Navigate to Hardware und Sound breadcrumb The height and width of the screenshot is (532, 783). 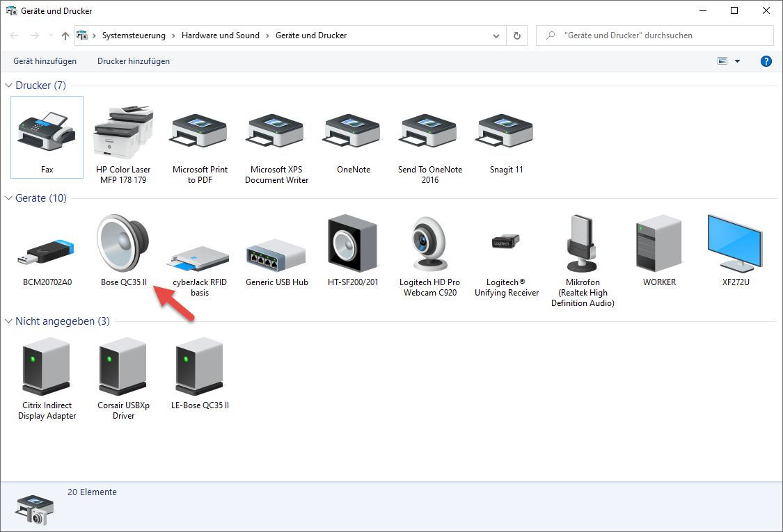pyautogui.click(x=221, y=35)
